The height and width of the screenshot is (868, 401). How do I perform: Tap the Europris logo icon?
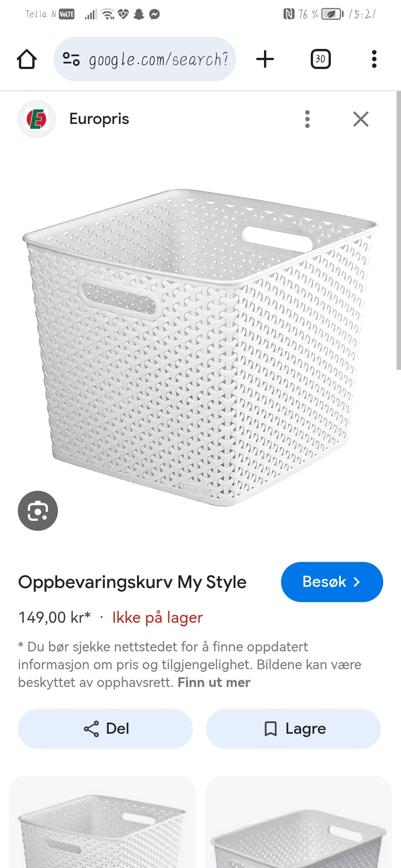[x=37, y=119]
